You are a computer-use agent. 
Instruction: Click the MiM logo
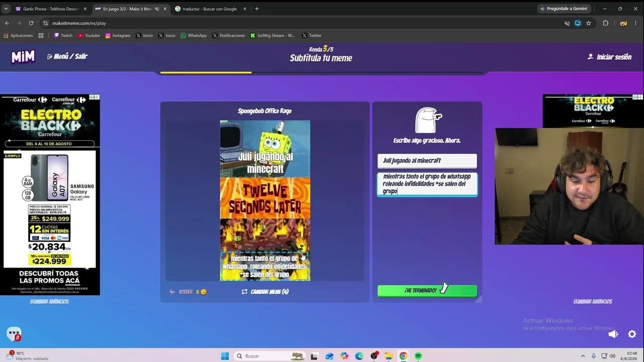pyautogui.click(x=23, y=57)
